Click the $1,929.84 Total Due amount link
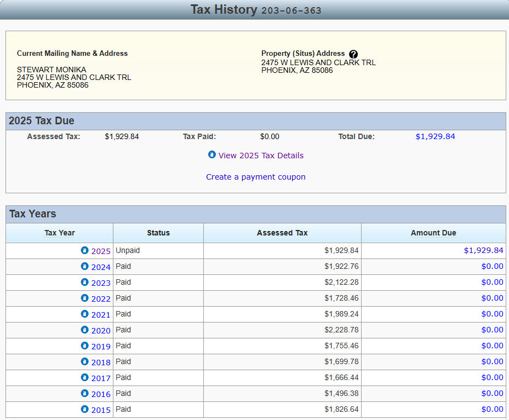Screen dimensions: 509x420 (435, 136)
